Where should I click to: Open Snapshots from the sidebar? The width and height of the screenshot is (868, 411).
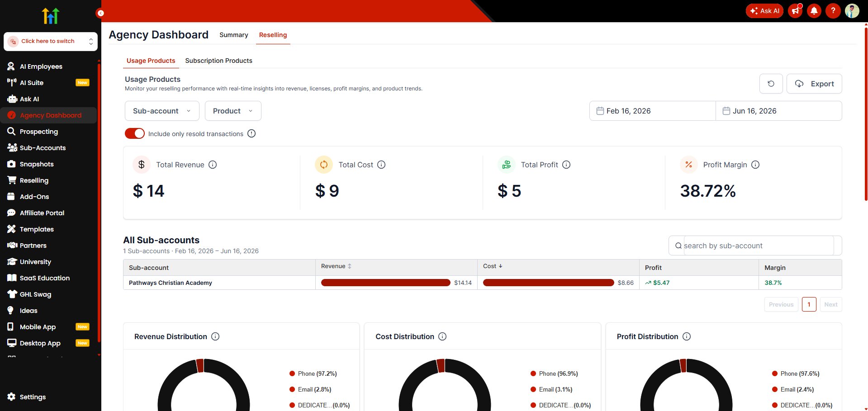pyautogui.click(x=37, y=164)
